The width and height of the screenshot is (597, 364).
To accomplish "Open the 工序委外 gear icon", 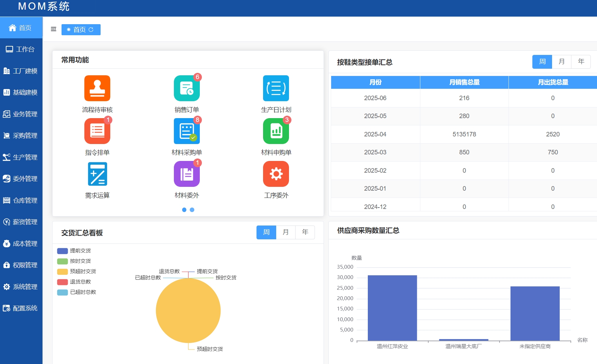I will pos(276,174).
